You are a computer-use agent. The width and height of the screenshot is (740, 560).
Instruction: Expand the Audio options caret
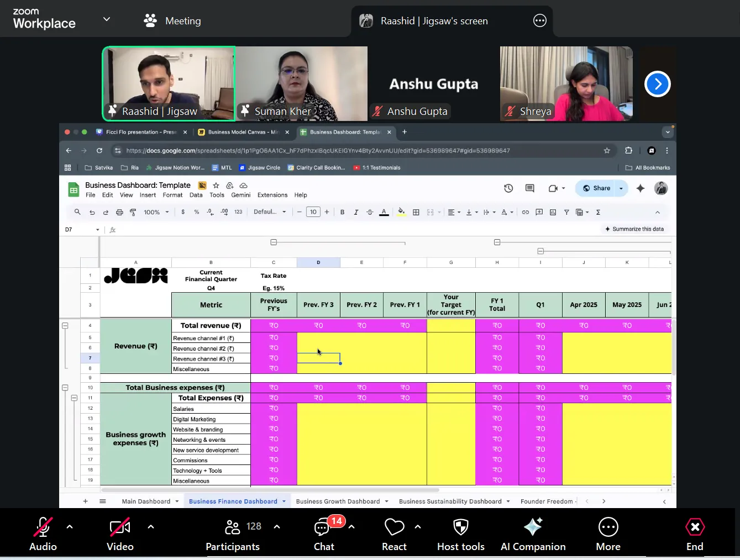click(x=70, y=527)
